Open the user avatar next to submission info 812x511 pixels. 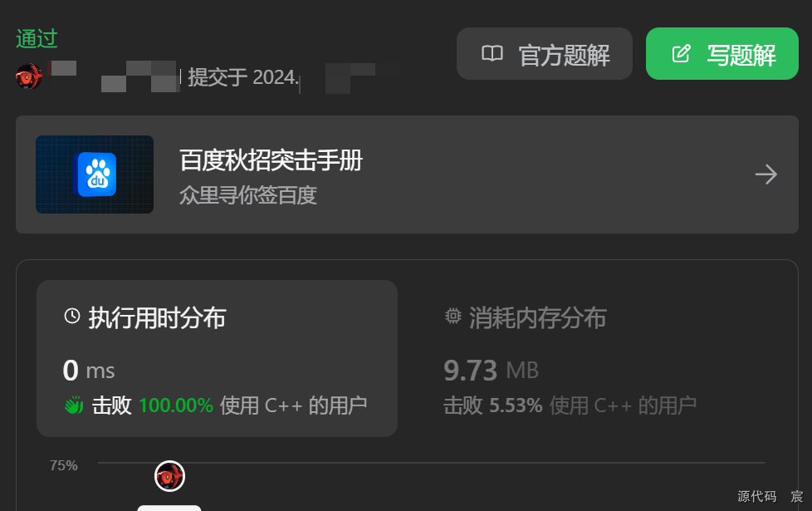click(x=29, y=76)
